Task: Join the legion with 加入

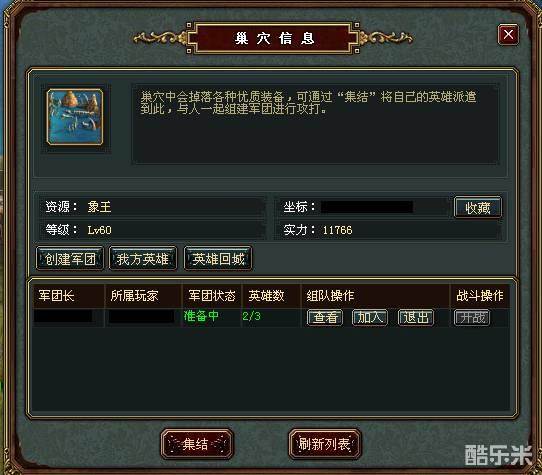Action: (x=370, y=317)
